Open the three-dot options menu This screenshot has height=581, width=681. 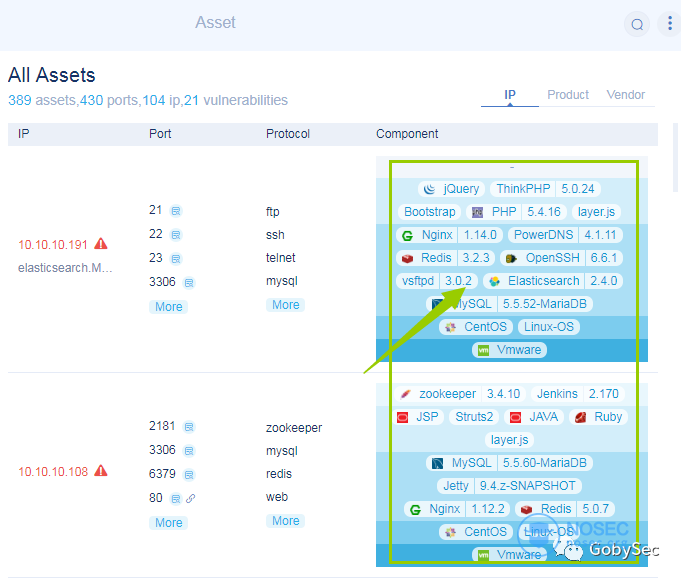[x=670, y=23]
